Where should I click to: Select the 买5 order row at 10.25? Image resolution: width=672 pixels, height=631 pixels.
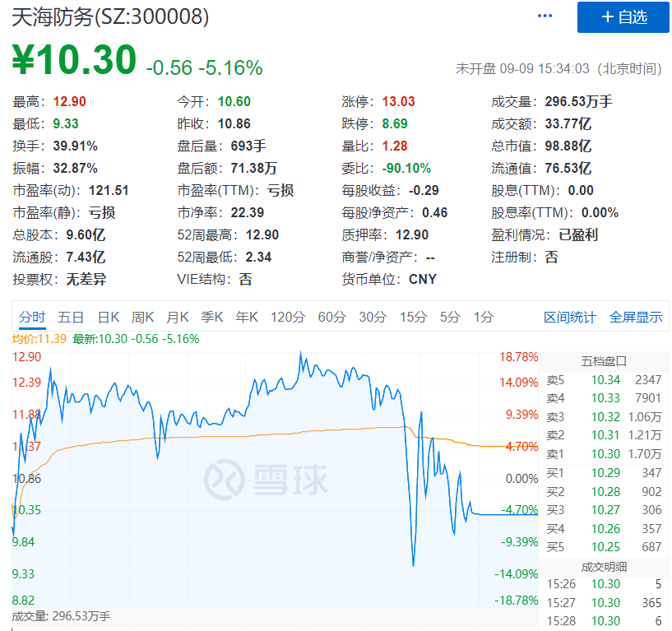click(x=604, y=547)
